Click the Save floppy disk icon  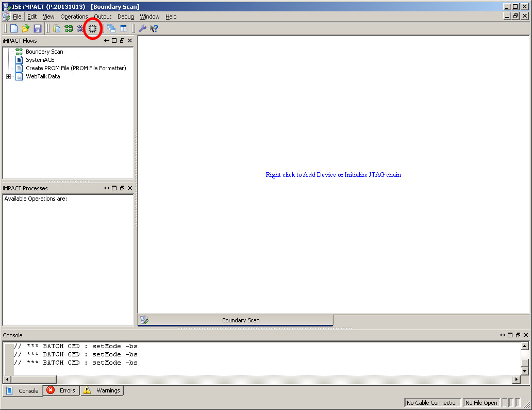[x=37, y=28]
